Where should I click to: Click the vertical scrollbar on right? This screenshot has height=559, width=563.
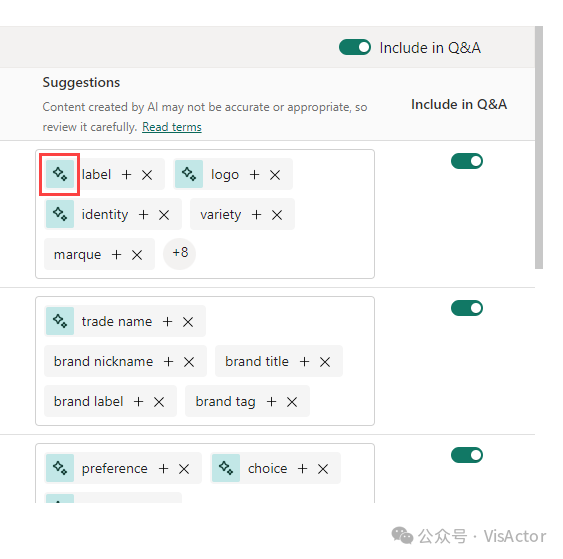coord(539,147)
